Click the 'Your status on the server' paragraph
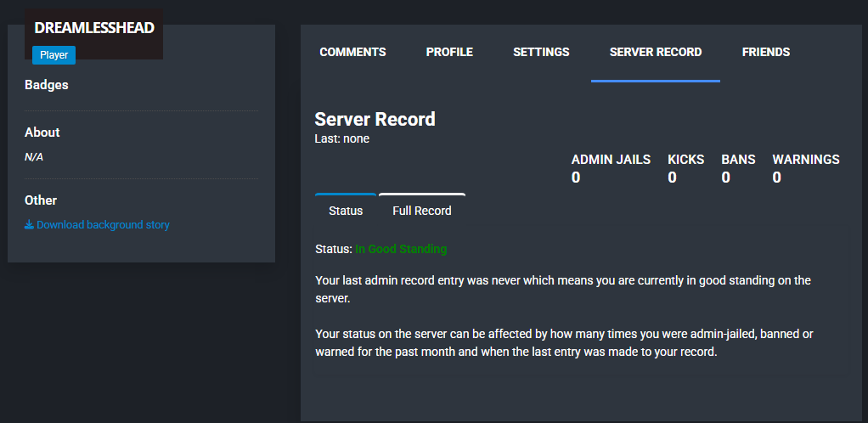This screenshot has height=423, width=868. pos(564,343)
